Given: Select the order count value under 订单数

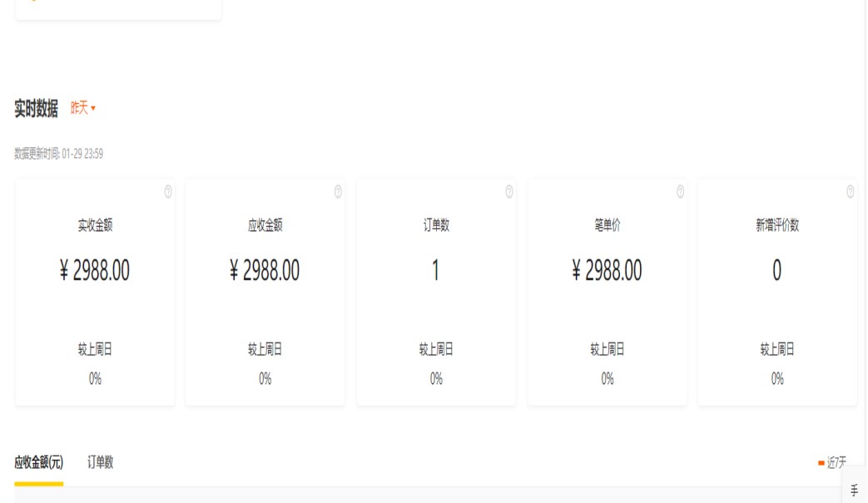Looking at the screenshot, I should pos(435,270).
